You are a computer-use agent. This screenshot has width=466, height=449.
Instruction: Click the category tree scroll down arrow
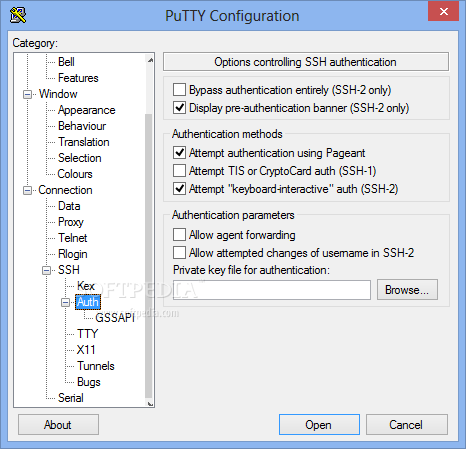point(150,404)
